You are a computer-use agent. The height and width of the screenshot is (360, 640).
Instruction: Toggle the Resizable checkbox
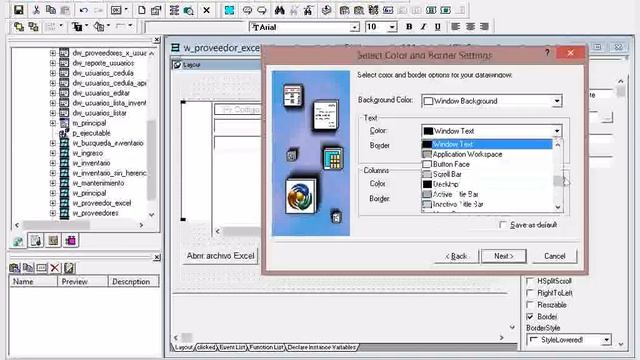[530, 304]
